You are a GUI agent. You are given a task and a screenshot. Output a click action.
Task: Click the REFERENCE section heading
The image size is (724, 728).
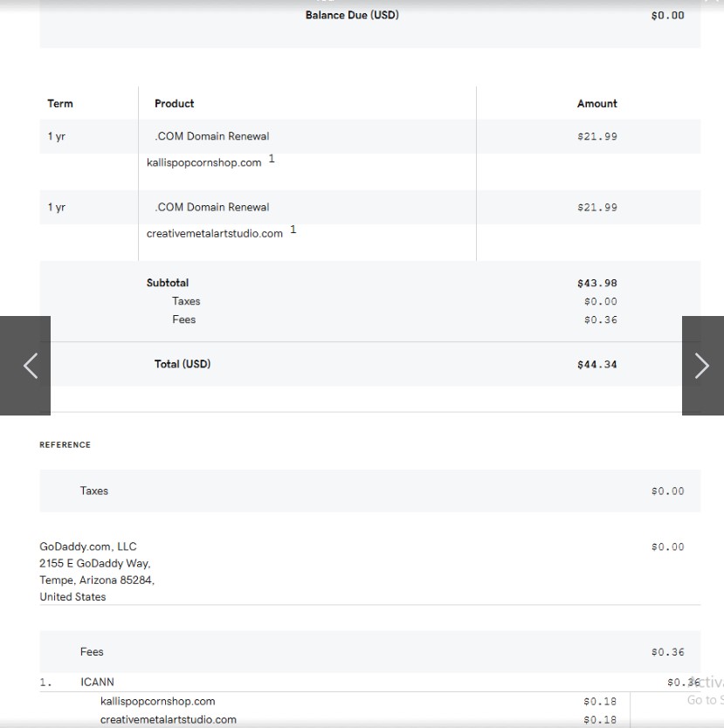pos(65,445)
